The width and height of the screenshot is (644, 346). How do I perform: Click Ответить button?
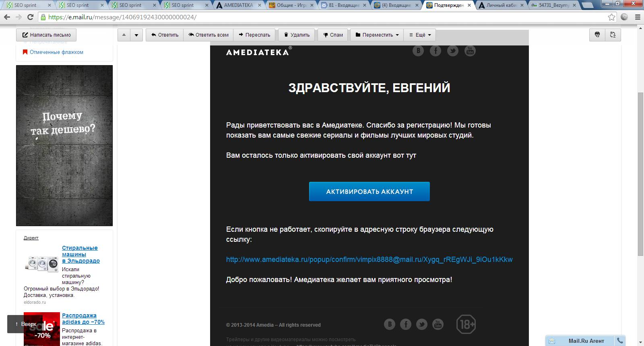(165, 35)
